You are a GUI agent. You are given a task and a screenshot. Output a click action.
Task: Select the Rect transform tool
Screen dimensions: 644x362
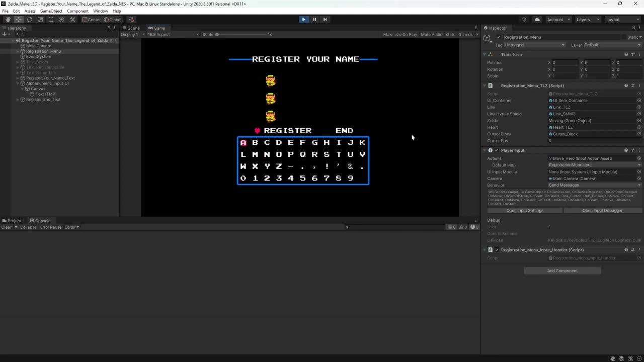click(x=51, y=20)
